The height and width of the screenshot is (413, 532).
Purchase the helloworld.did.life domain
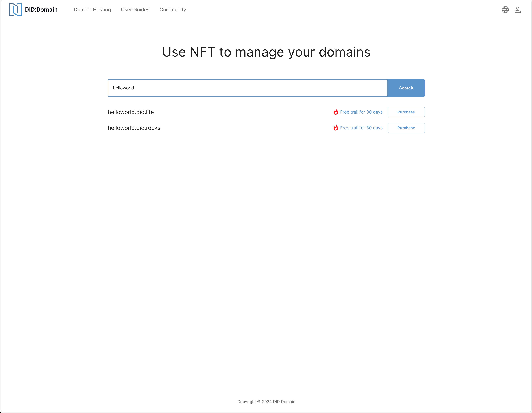coord(406,112)
